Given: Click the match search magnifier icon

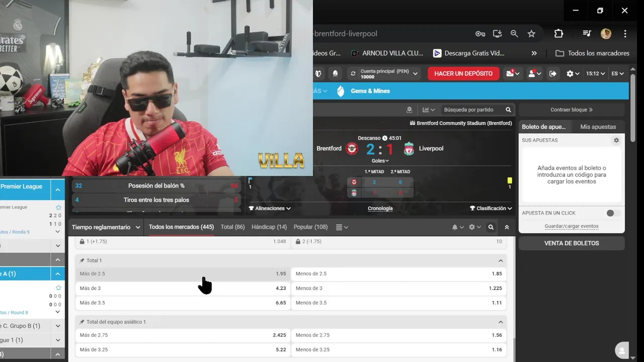Looking at the screenshot, I should [508, 110].
